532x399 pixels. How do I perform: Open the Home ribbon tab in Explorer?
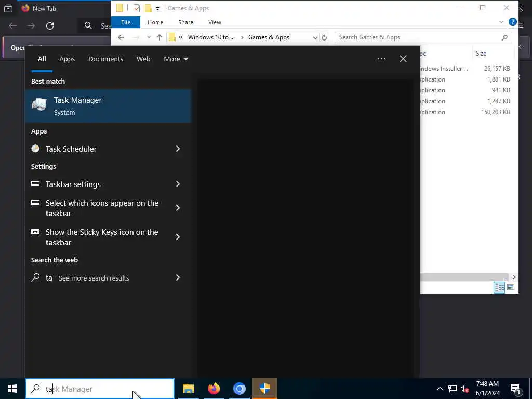pos(155,22)
